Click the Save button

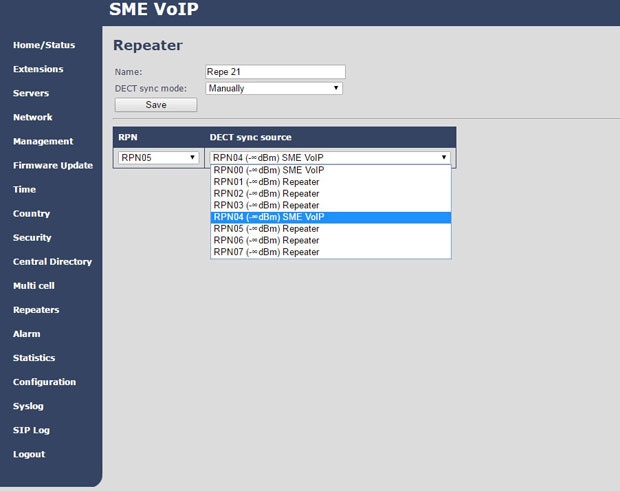point(156,105)
